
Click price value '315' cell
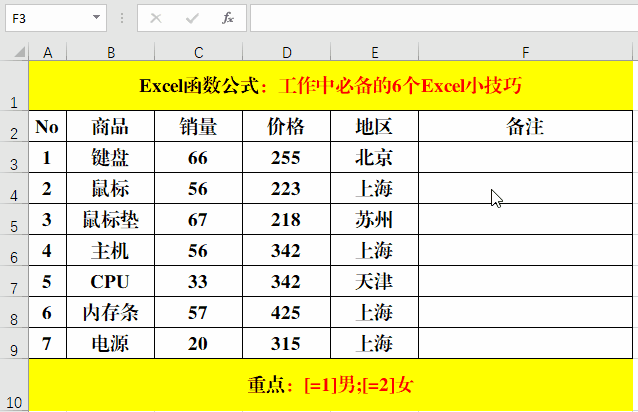[287, 343]
